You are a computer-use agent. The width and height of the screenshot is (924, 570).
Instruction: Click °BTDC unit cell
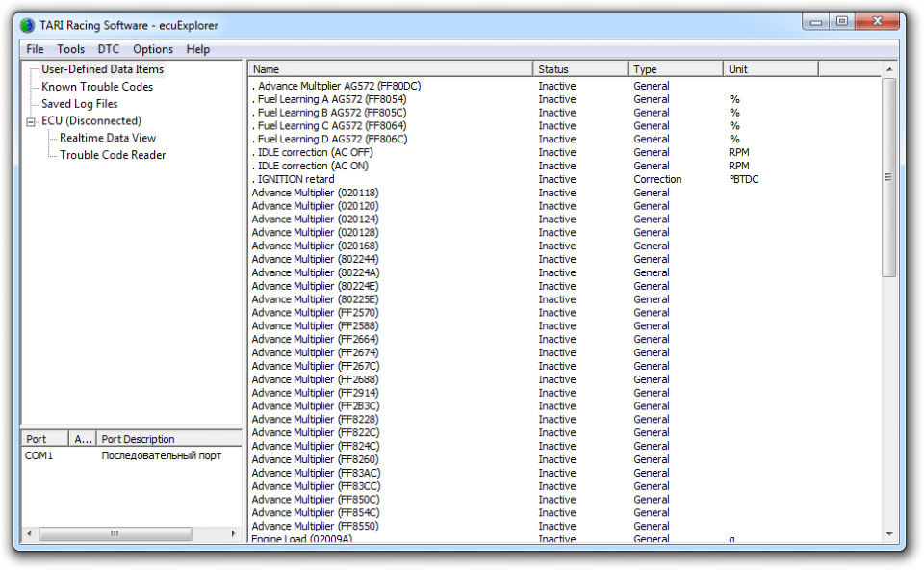click(x=744, y=178)
